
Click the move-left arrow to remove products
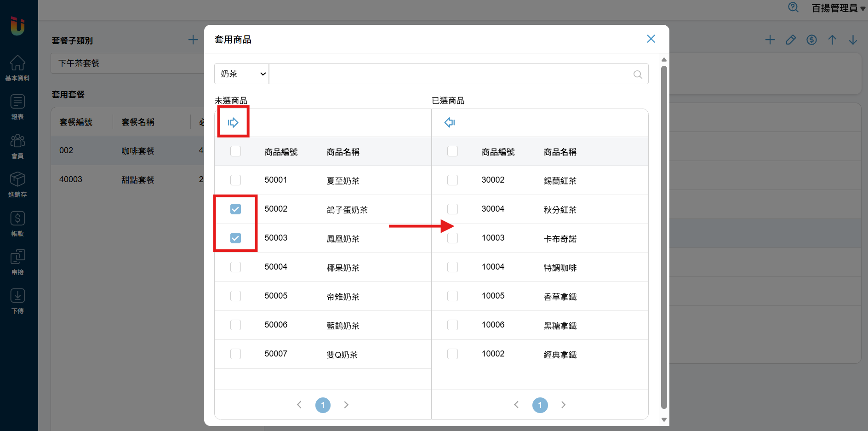point(449,122)
